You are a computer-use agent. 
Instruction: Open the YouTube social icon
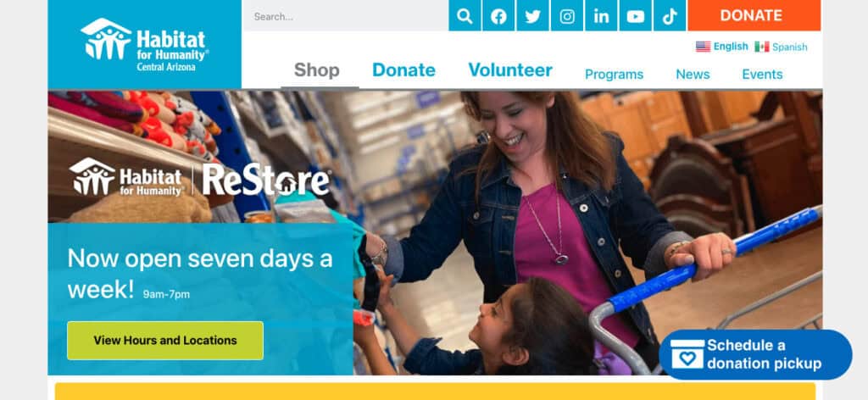636,16
